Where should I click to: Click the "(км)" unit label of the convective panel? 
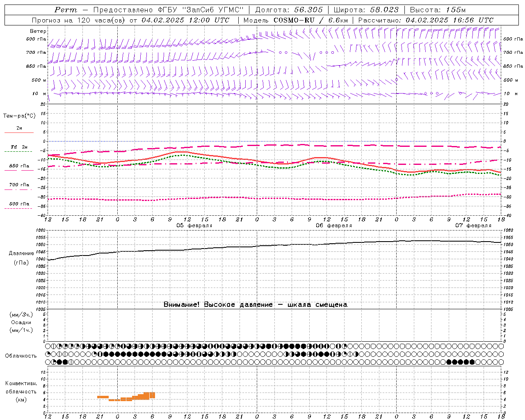point(21,399)
